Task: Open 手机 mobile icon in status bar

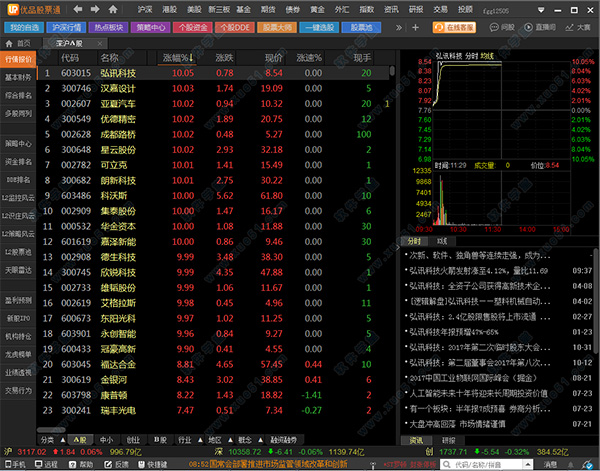Action: 15,464
